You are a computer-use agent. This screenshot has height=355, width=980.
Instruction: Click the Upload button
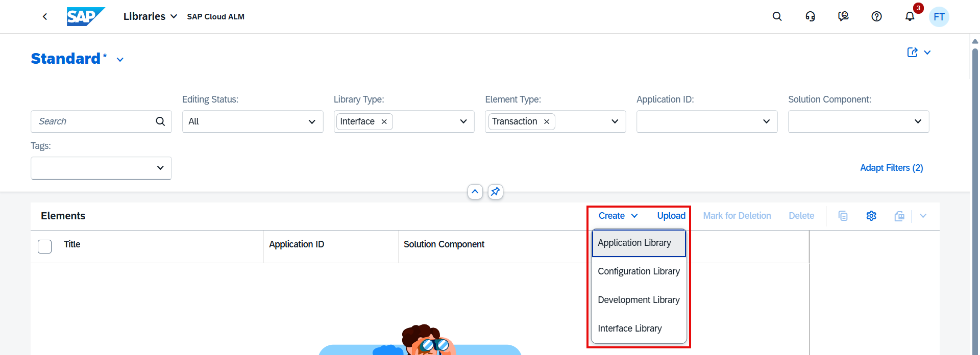pos(671,216)
